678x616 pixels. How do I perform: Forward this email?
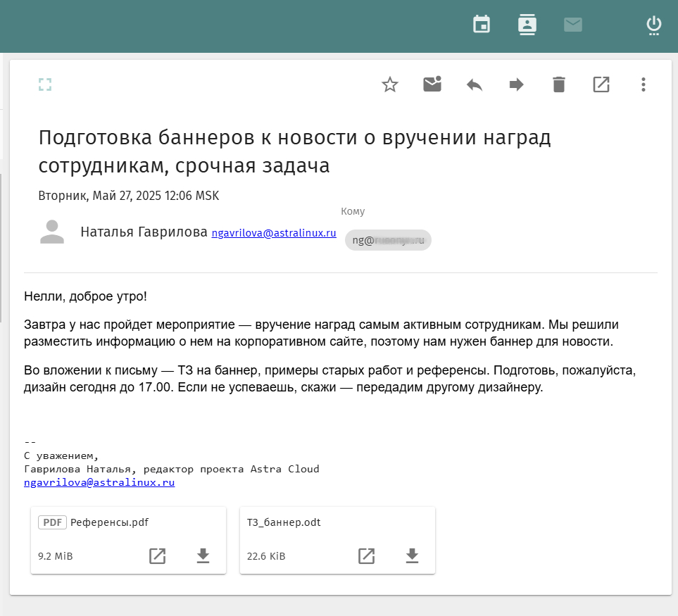[x=516, y=84]
